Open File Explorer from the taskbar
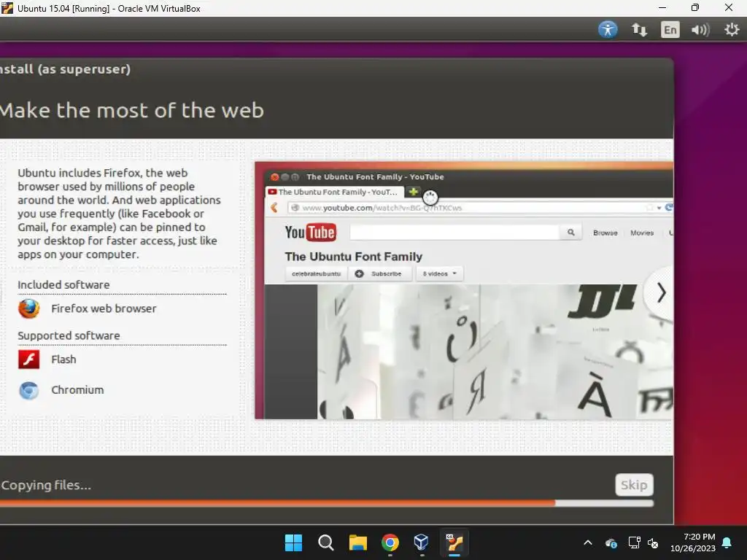Screen dimensions: 747x560 357,542
